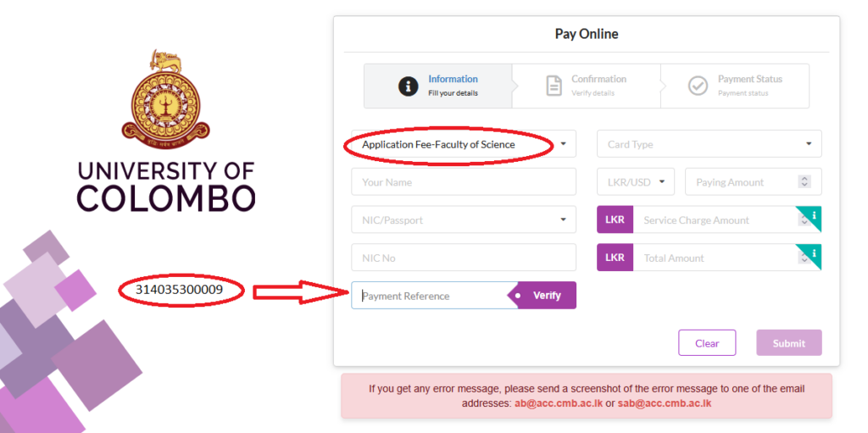The width and height of the screenshot is (868, 433).
Task: Expand the Card Type dropdown
Action: (709, 144)
